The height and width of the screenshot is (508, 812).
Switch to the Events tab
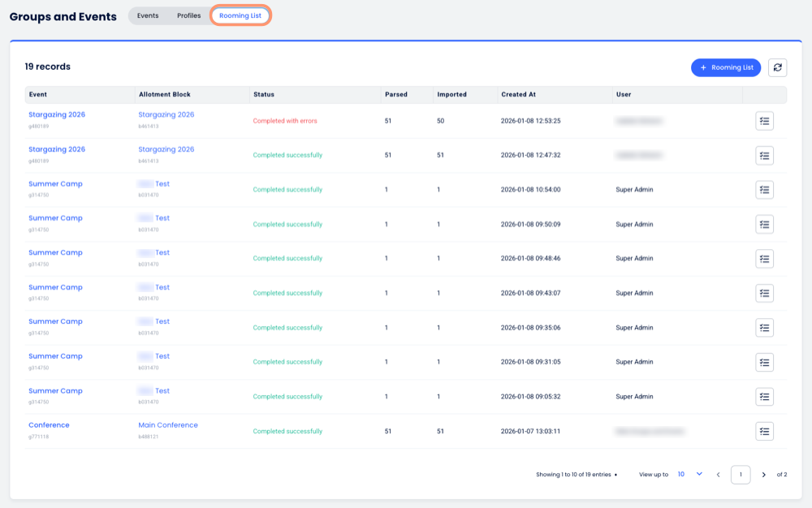tap(148, 15)
